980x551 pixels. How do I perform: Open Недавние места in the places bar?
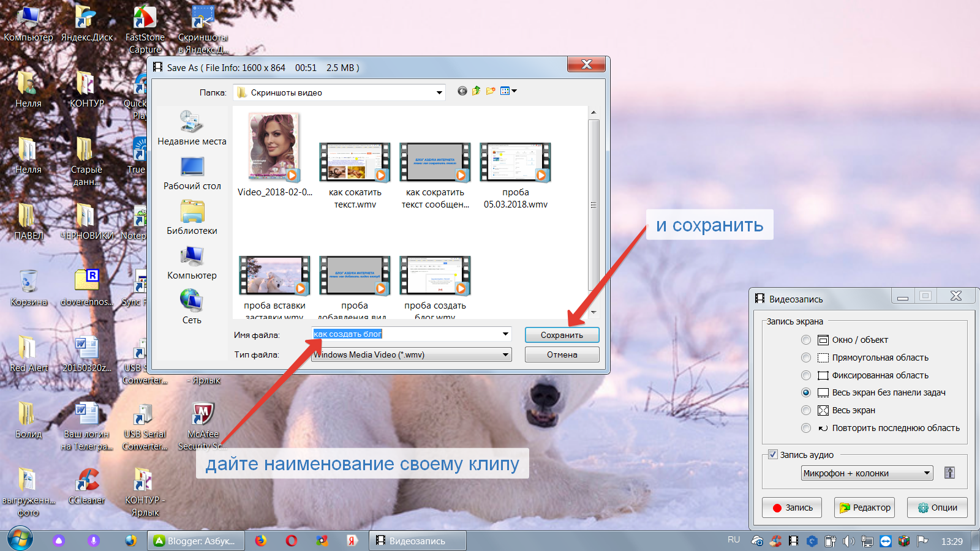[x=192, y=128]
